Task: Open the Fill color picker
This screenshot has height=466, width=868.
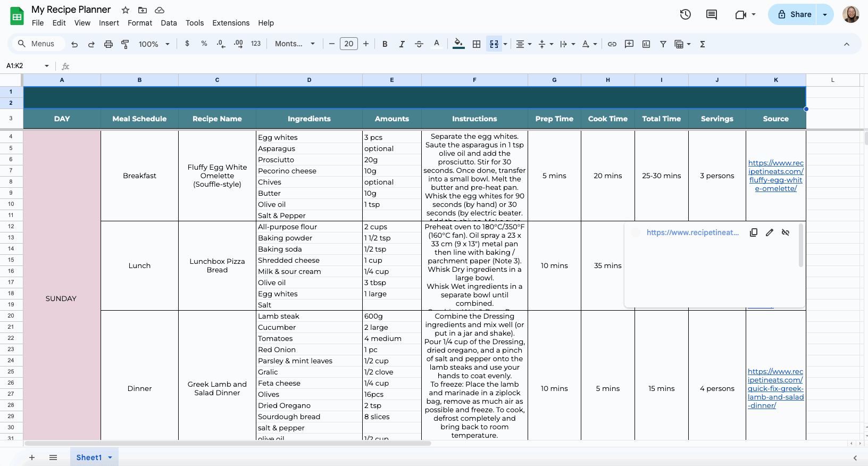Action: [458, 44]
